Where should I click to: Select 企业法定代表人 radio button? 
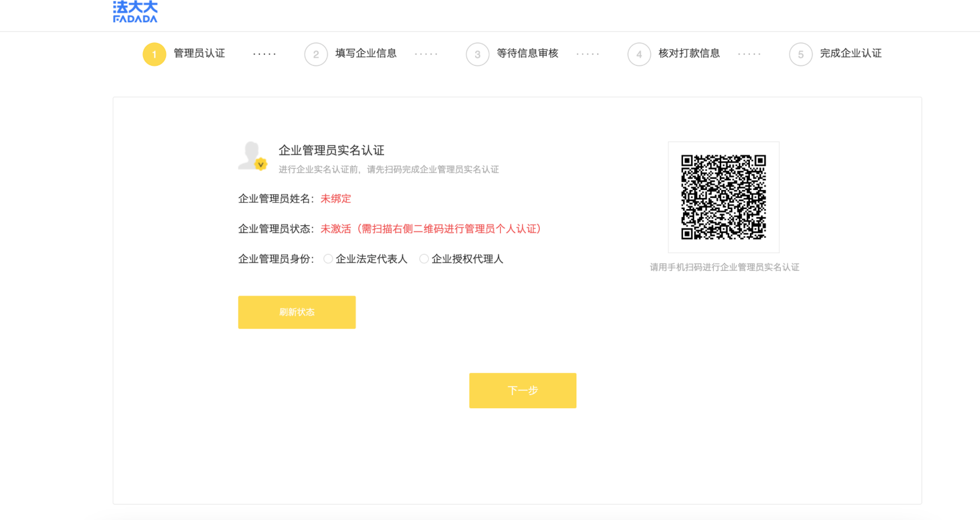[328, 259]
